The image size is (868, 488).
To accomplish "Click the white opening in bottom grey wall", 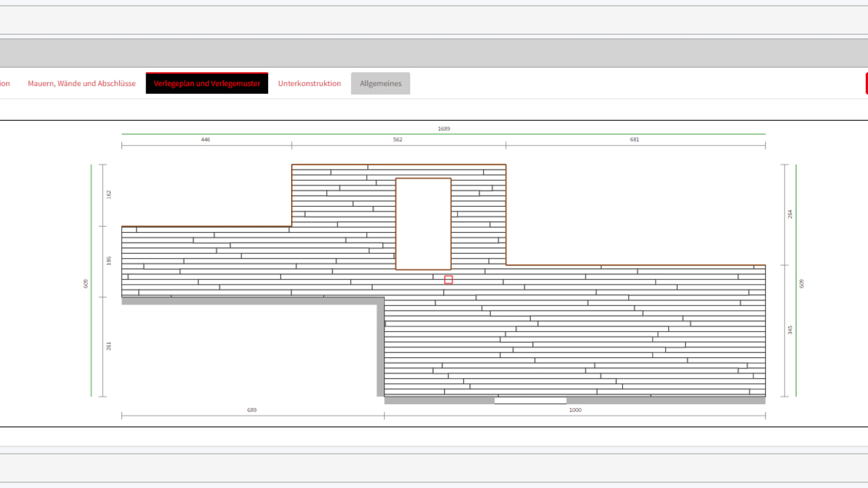I will tap(530, 400).
